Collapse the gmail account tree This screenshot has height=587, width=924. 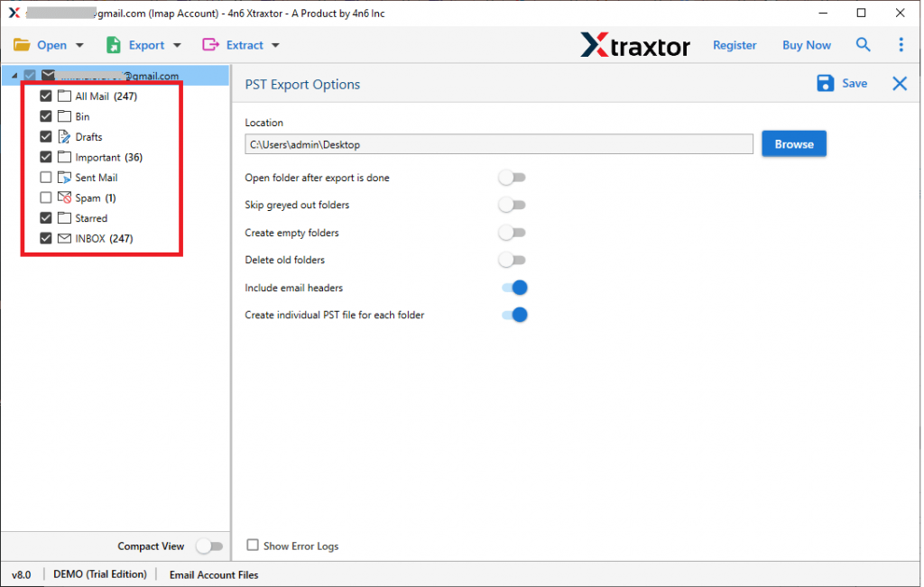point(13,76)
